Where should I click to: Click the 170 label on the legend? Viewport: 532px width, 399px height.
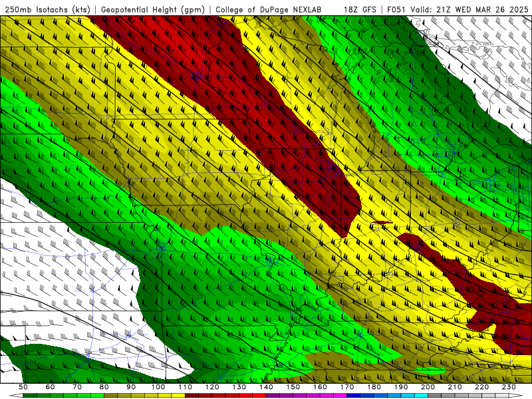tap(347, 387)
